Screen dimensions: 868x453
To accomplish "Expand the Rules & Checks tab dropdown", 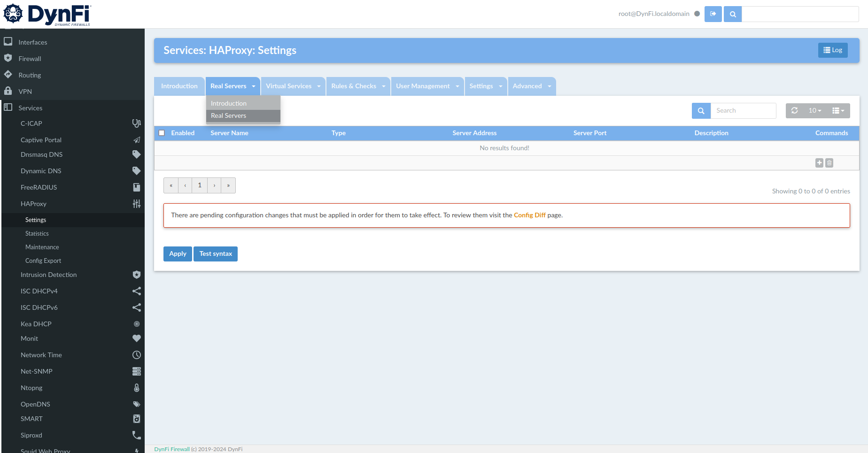I will (x=384, y=86).
